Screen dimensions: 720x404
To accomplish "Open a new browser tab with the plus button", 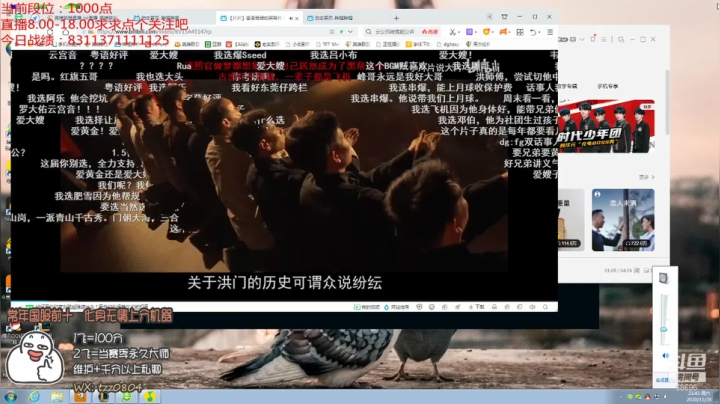I will tap(396, 18).
